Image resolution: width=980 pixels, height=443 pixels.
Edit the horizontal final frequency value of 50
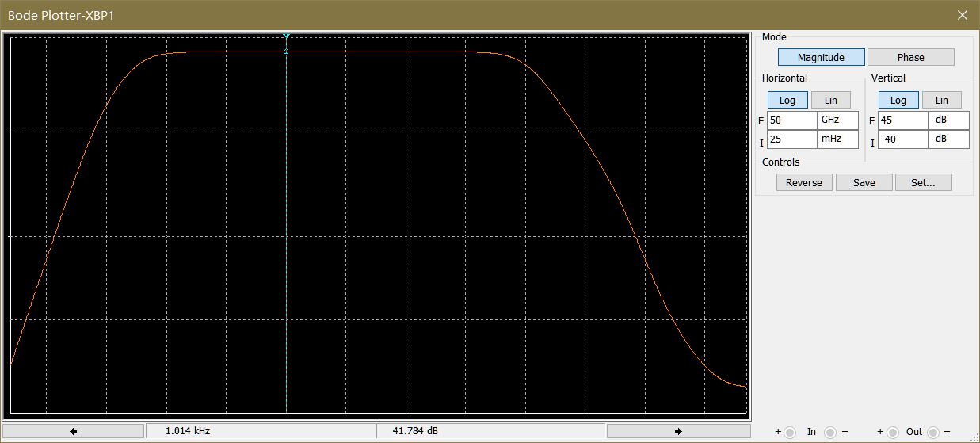[x=792, y=120]
